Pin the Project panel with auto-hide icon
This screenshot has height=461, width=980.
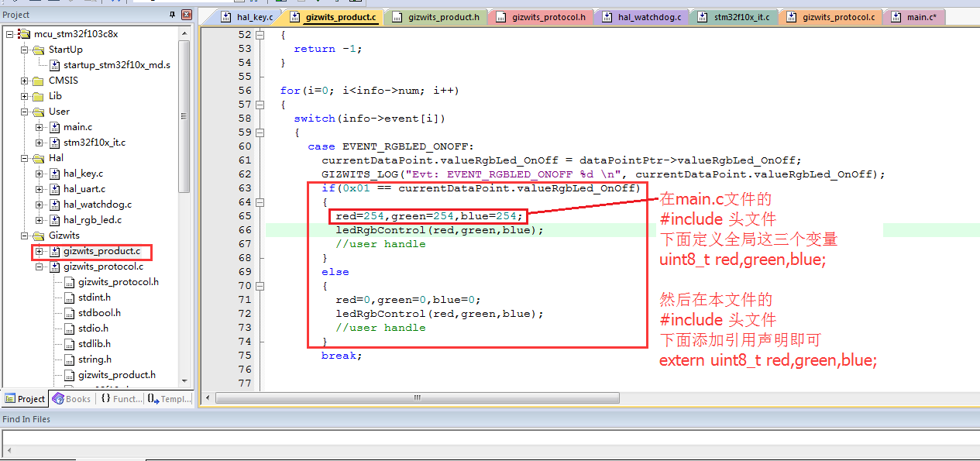[172, 15]
